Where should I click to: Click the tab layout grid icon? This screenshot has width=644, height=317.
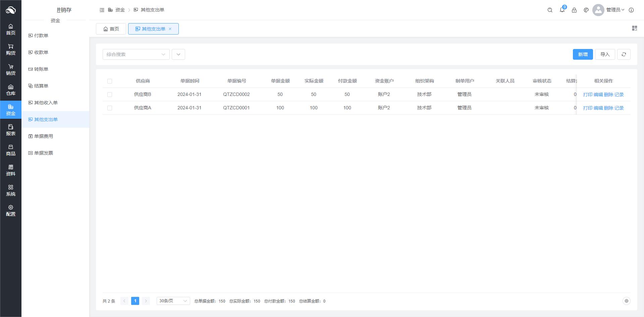click(634, 29)
